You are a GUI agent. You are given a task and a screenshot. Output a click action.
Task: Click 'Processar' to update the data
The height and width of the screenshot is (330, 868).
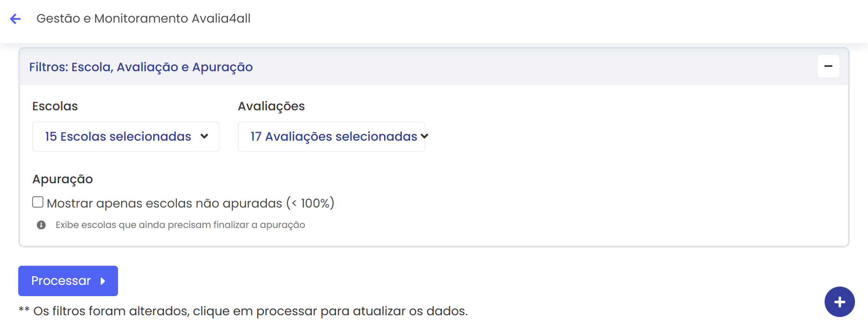(x=68, y=281)
